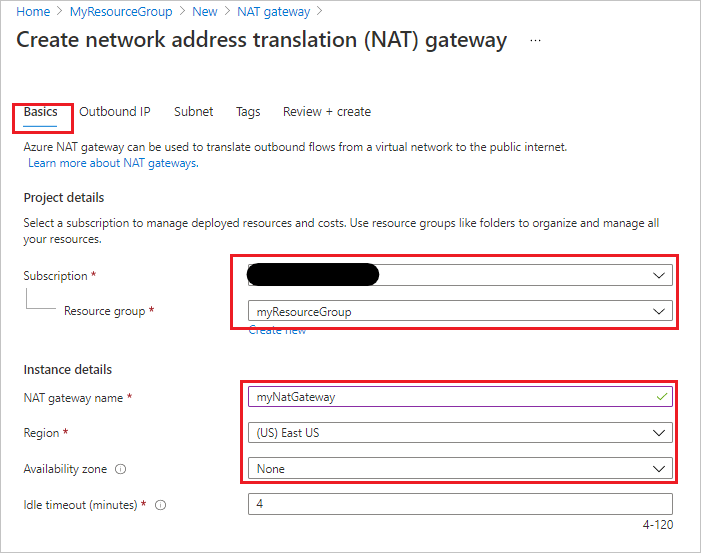Open the Availability zone dropdown
Screen dimensions: 701x553
tap(658, 469)
